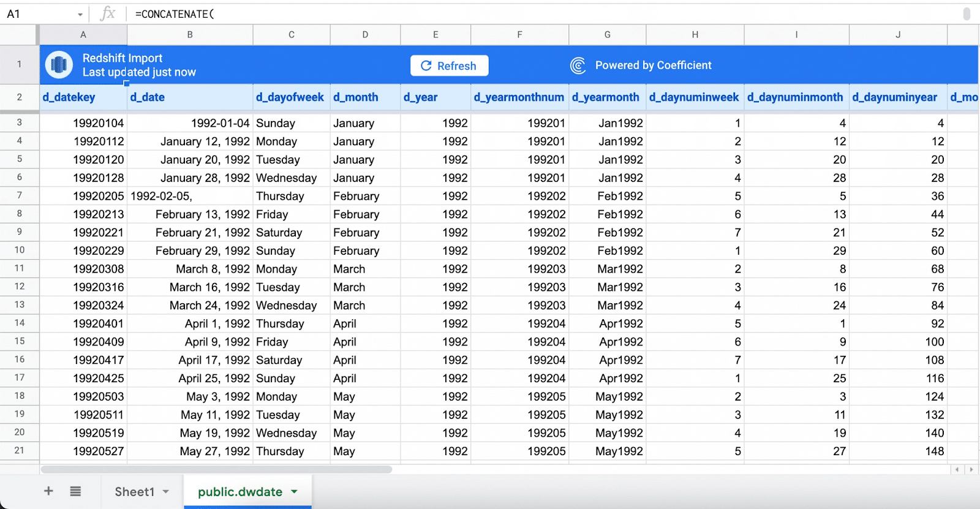The width and height of the screenshot is (980, 509).
Task: Click the Powered by Coefficient text
Action: pos(653,66)
